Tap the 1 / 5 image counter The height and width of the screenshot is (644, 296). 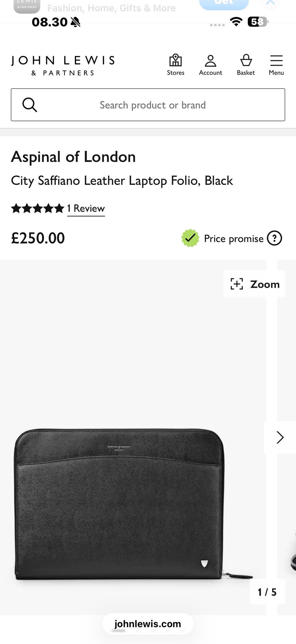point(267,592)
